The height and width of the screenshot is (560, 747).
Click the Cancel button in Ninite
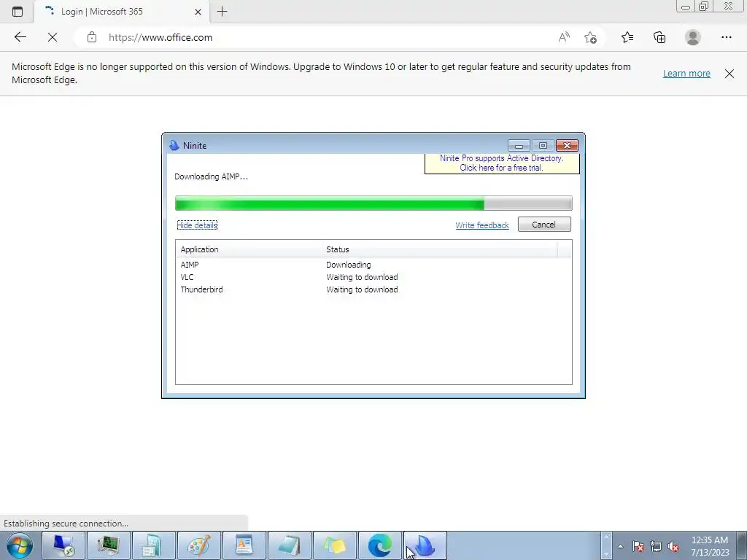(544, 225)
